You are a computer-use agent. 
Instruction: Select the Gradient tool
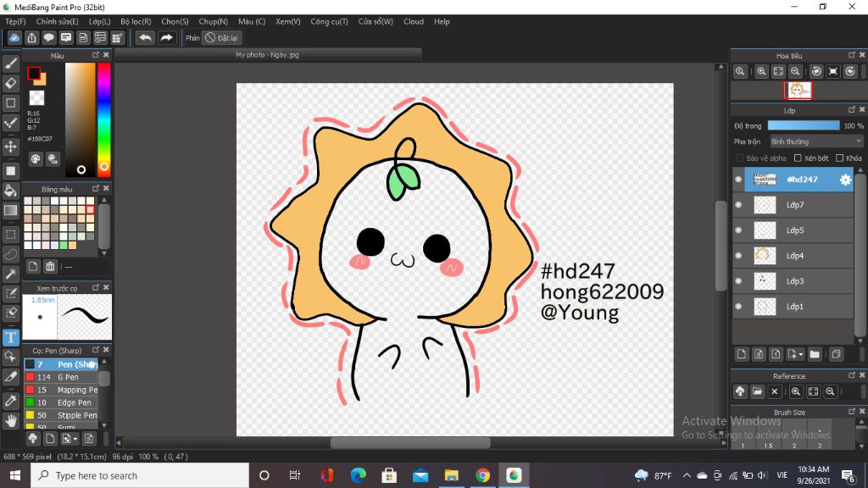coord(10,210)
